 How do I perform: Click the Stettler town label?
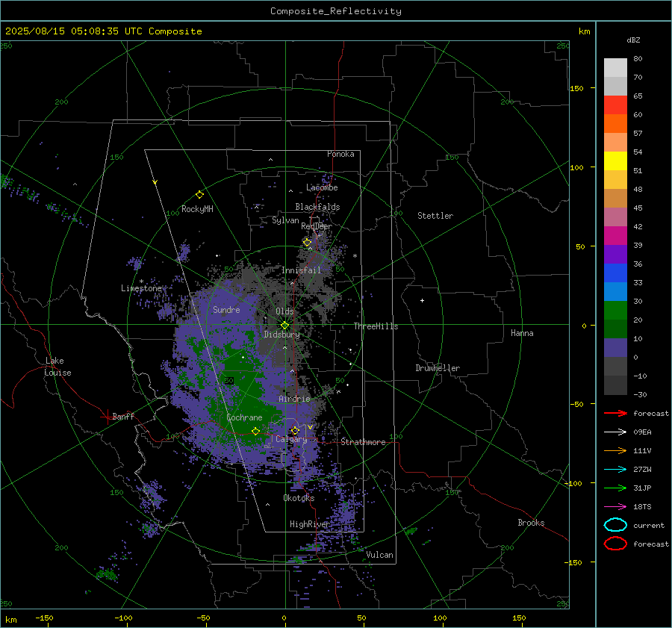tap(435, 216)
